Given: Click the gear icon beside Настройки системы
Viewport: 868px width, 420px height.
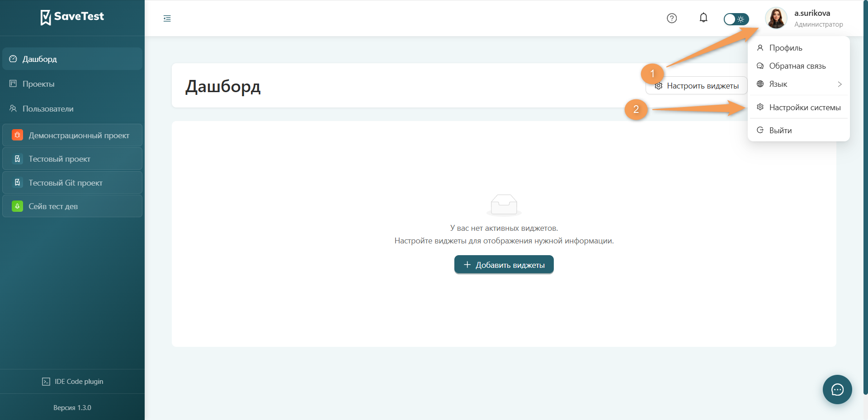Looking at the screenshot, I should (x=760, y=107).
